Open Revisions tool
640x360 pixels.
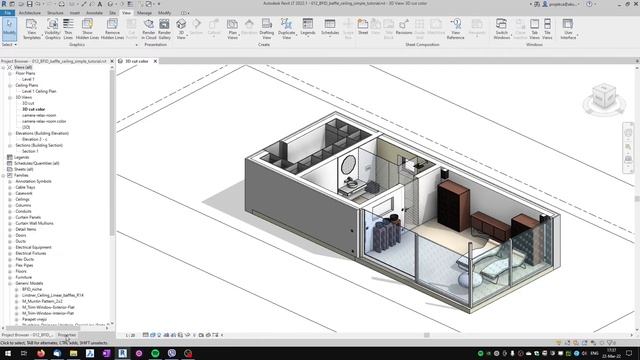(x=404, y=27)
